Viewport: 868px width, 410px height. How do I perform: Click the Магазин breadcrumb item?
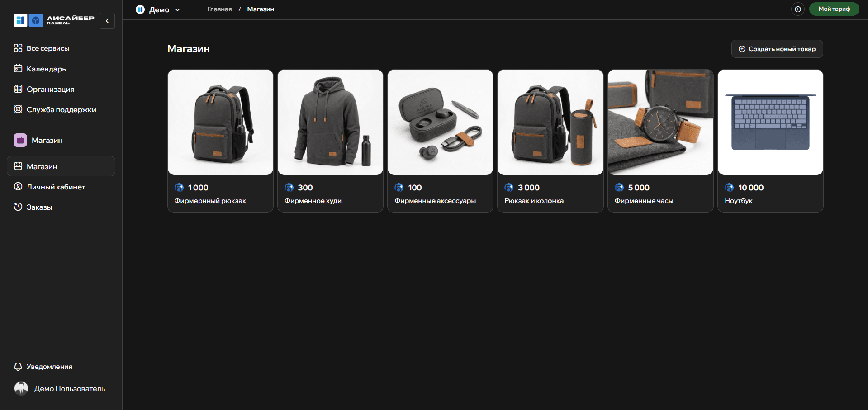(x=261, y=9)
